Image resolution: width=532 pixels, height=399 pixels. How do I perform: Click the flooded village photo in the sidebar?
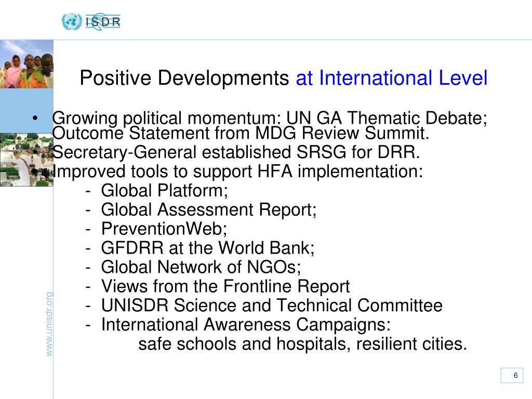pos(26,160)
